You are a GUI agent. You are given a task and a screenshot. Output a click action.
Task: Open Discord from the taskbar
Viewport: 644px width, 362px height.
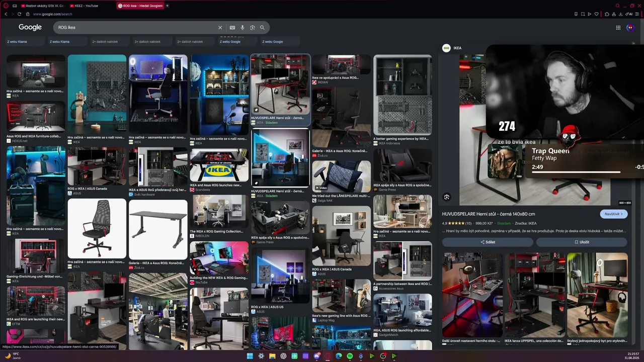click(x=317, y=356)
